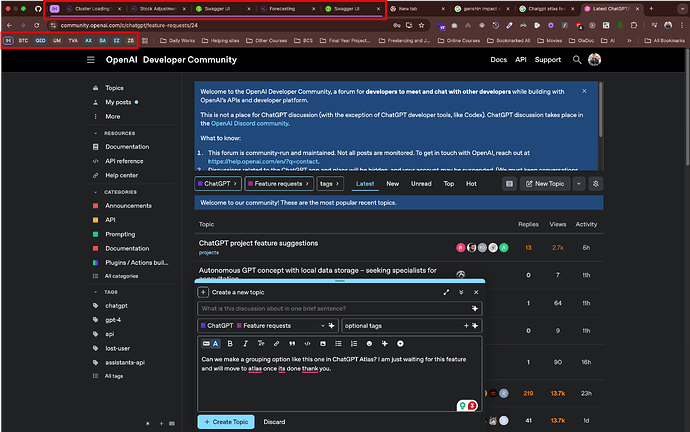
Task: Open Docs in header navigation
Action: [x=499, y=60]
